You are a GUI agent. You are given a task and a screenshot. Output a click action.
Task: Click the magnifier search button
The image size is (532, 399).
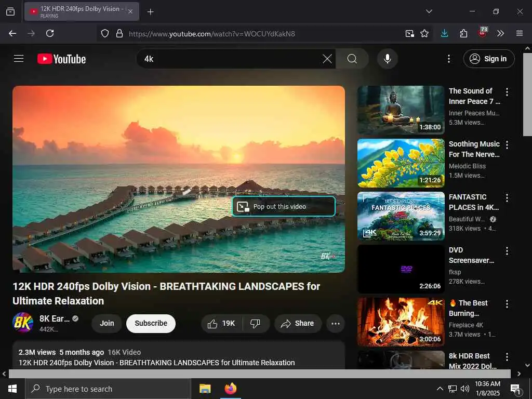pyautogui.click(x=352, y=59)
